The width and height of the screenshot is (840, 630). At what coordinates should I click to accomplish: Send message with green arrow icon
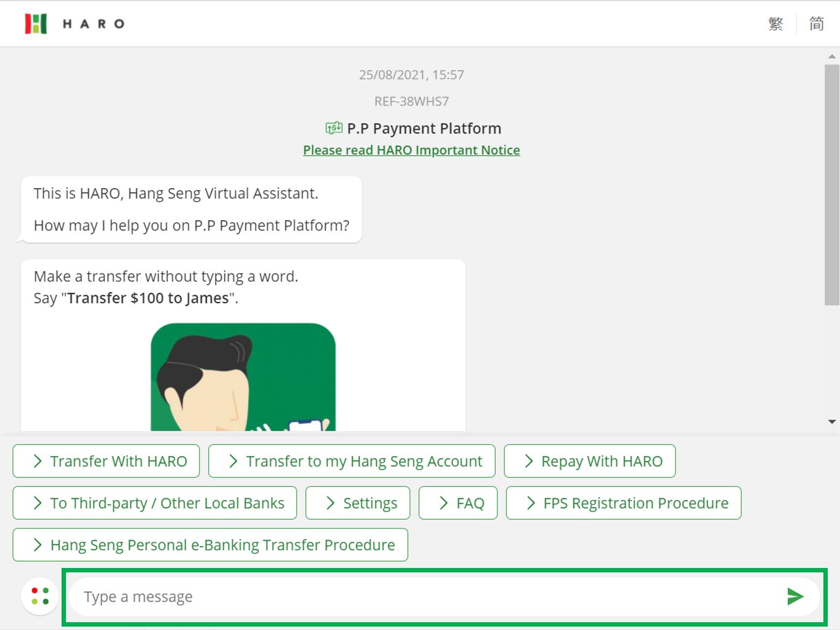pos(795,596)
